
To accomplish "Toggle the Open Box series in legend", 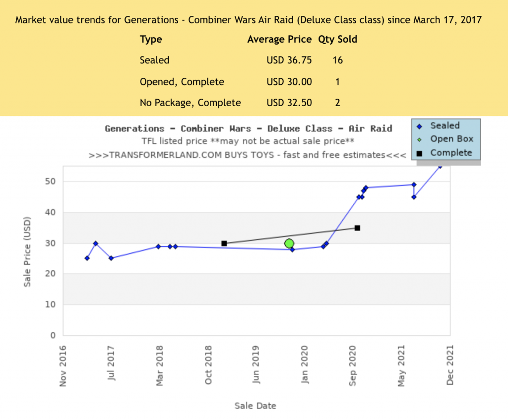I will tap(446, 139).
